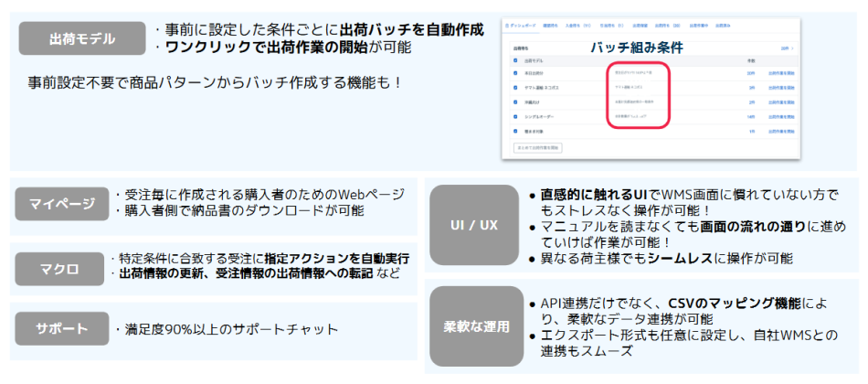Click the 14件 count in シングルオーダー row

point(750,117)
